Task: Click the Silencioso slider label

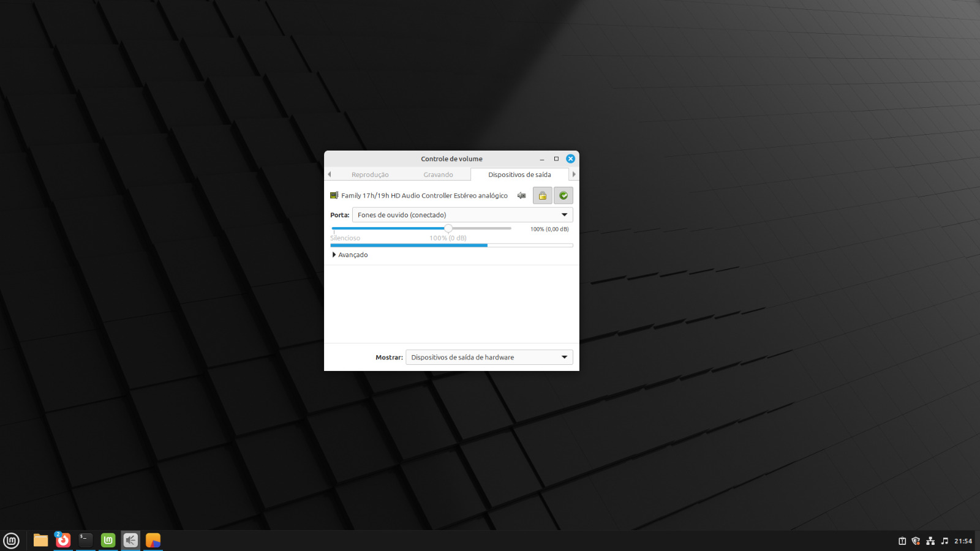Action: (x=345, y=238)
